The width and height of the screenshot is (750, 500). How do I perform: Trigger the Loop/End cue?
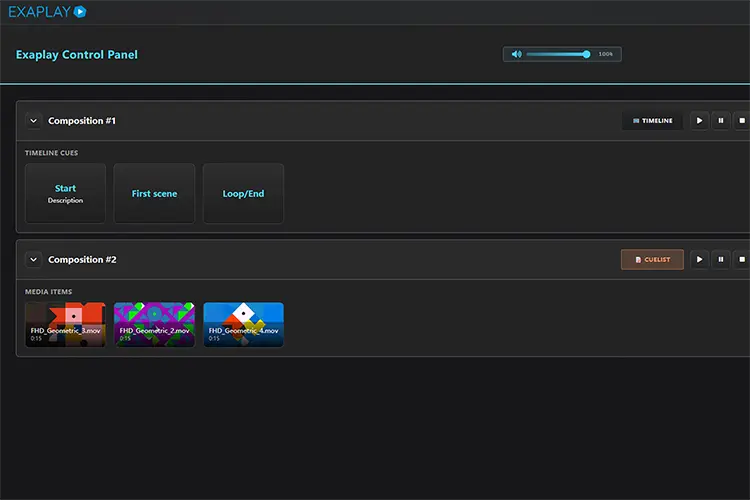pos(243,193)
